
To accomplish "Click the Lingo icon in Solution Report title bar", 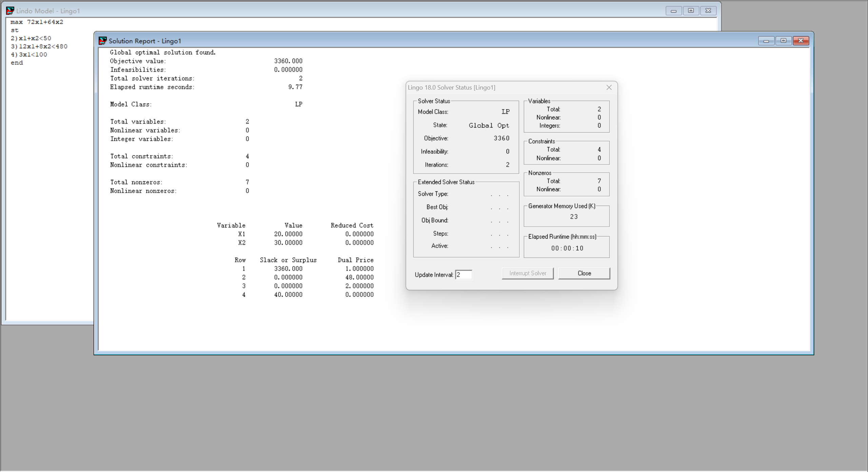I will (x=102, y=41).
